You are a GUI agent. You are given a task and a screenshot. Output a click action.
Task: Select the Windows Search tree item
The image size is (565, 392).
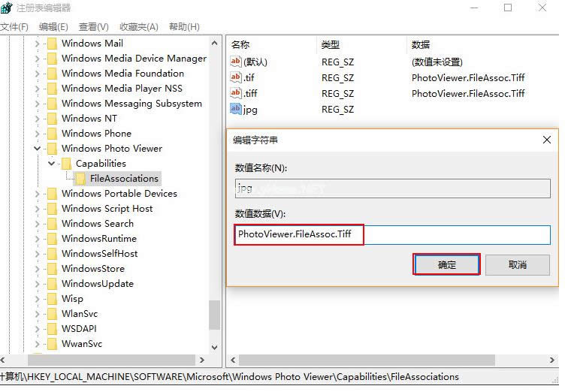pyautogui.click(x=97, y=224)
